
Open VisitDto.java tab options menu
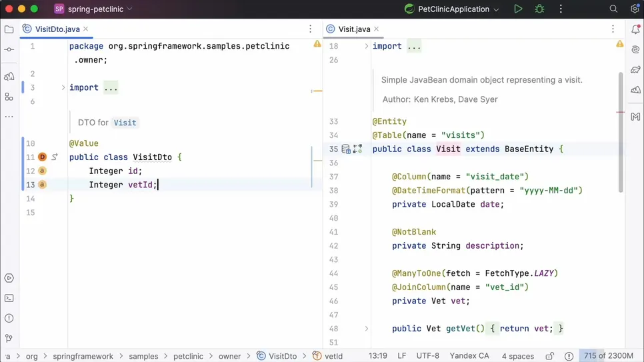(310, 29)
